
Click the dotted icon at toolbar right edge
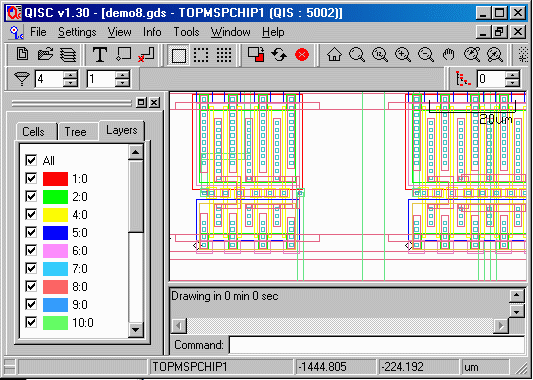(x=523, y=55)
